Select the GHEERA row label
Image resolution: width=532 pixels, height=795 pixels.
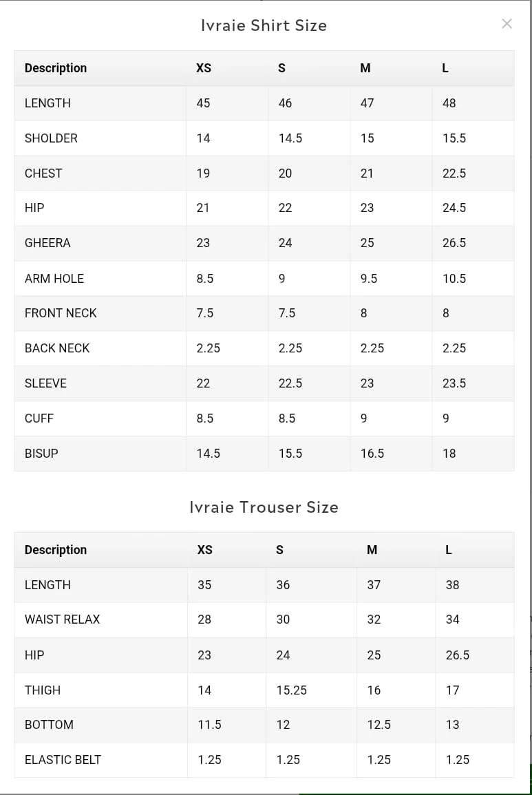click(x=47, y=243)
